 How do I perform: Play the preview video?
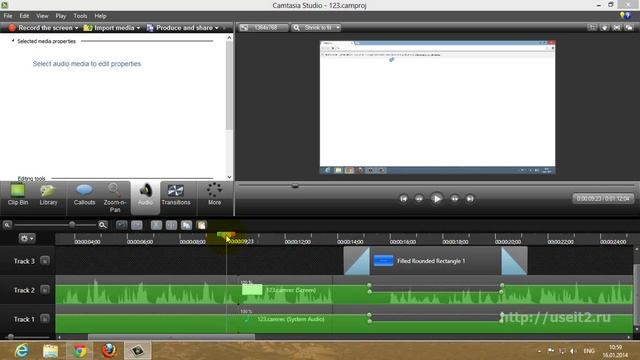[x=436, y=199]
